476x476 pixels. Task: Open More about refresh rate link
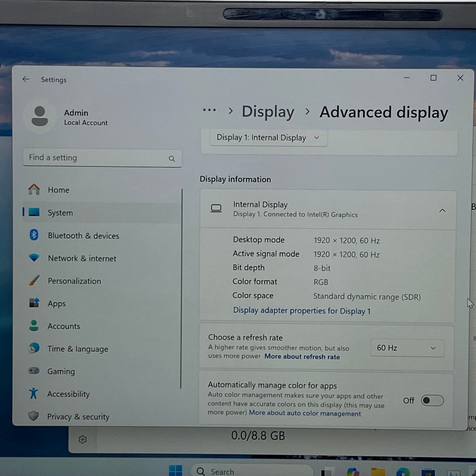(302, 357)
